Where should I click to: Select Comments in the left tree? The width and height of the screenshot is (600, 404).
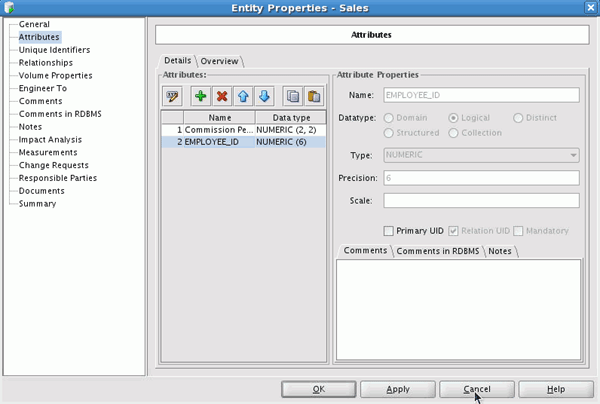[40, 101]
